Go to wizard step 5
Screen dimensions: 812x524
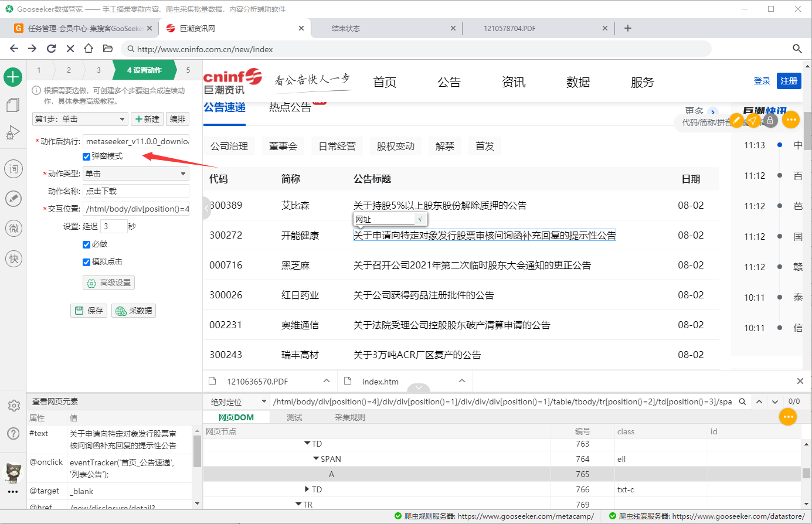188,70
